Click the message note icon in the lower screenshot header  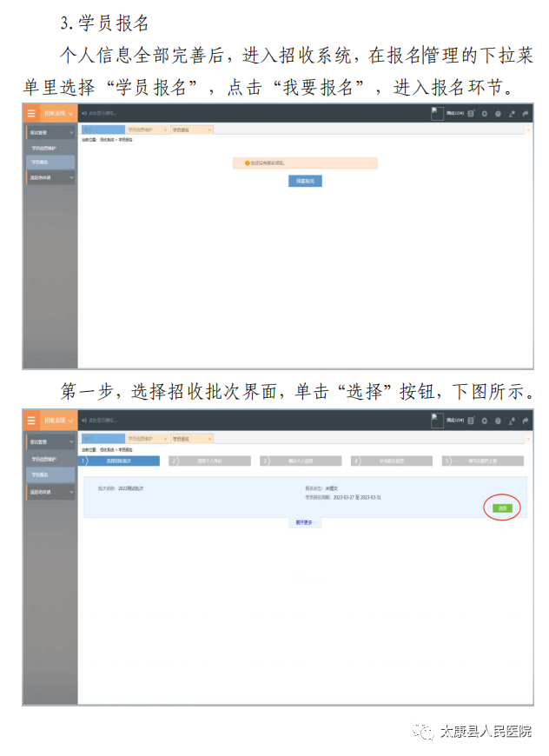[471, 421]
